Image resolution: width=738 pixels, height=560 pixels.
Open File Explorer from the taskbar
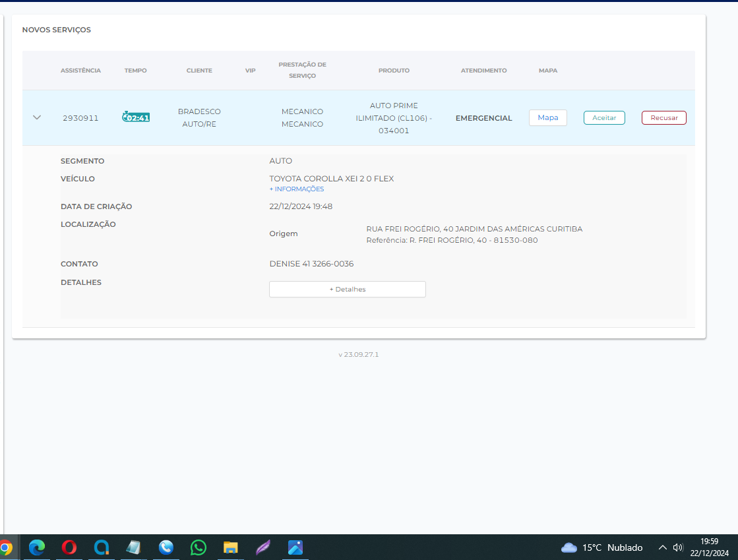[230, 547]
